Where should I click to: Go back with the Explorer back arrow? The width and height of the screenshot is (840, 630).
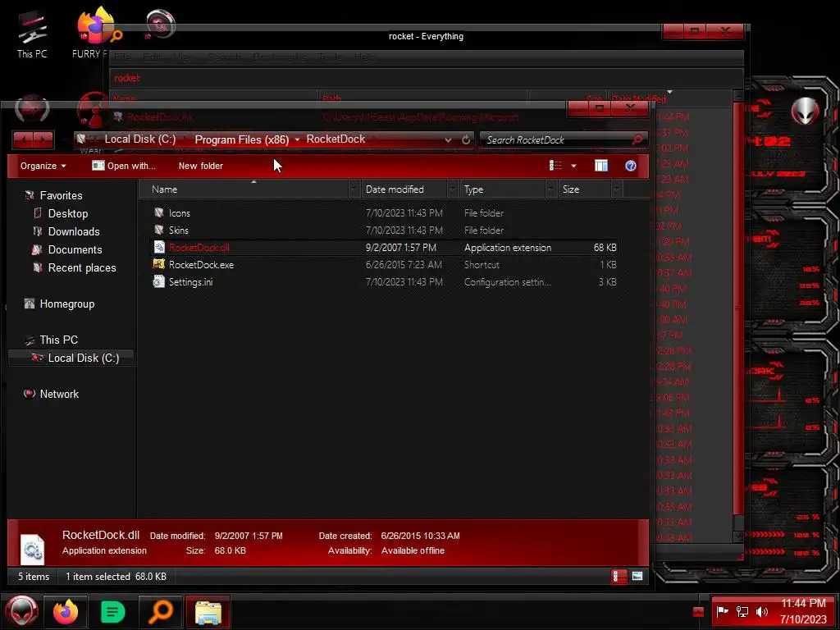(x=23, y=140)
